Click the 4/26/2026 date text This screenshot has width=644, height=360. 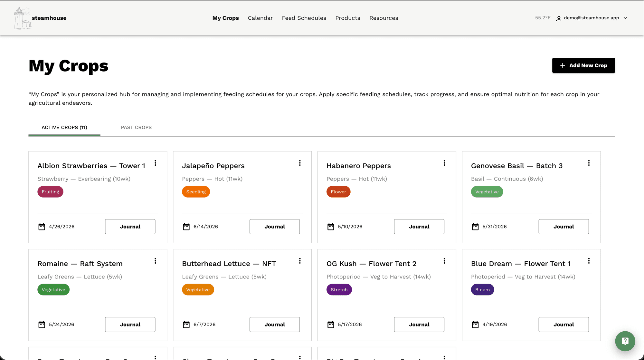click(62, 227)
